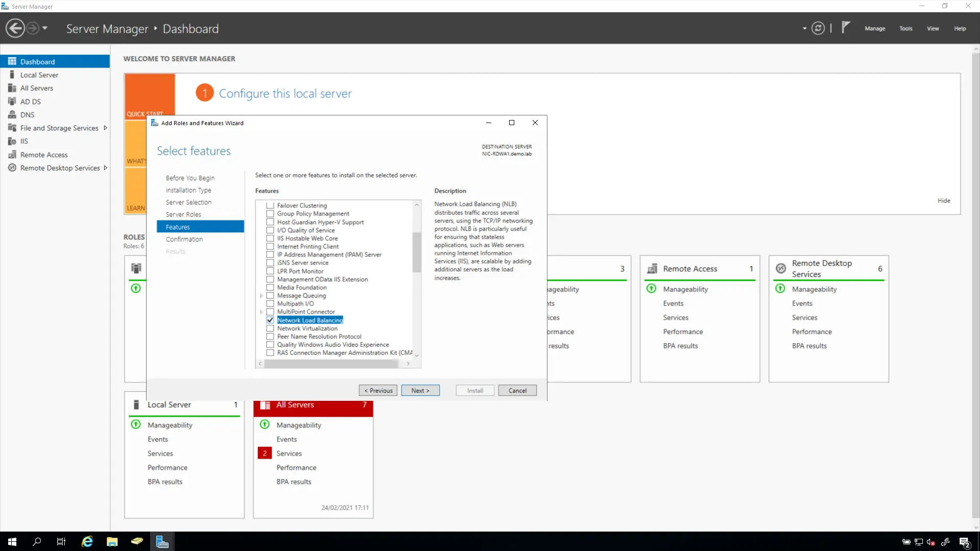Click Hide in the welcome panel
The image size is (980, 551).
pos(944,201)
